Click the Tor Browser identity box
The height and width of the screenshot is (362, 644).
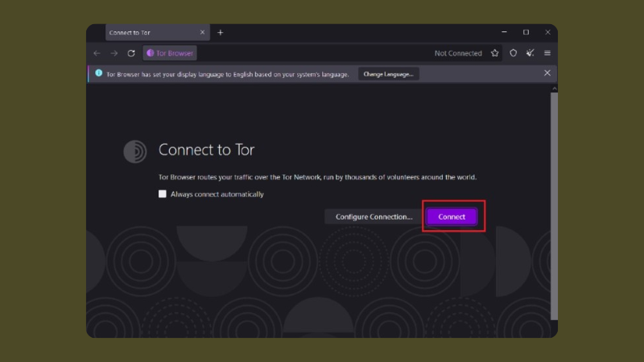pos(170,53)
